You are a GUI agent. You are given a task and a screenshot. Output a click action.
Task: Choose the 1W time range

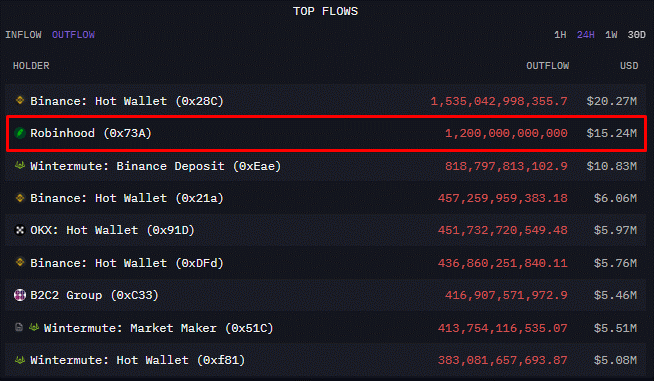coord(611,35)
